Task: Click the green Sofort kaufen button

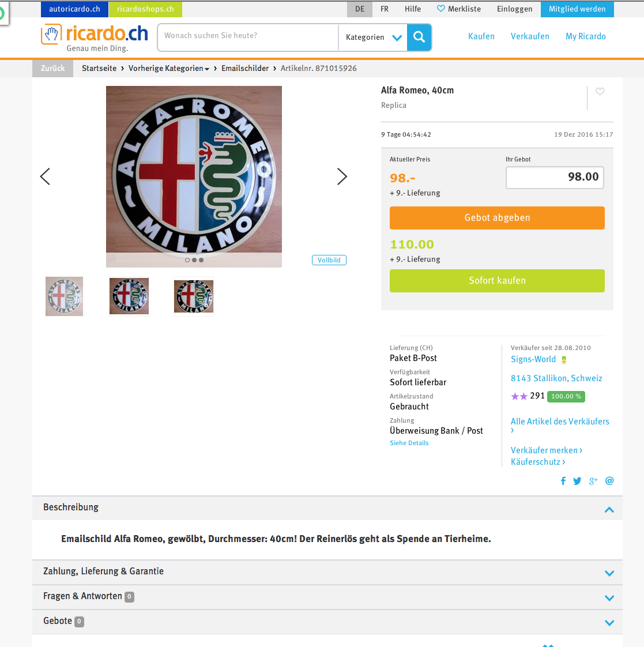Action: tap(497, 281)
